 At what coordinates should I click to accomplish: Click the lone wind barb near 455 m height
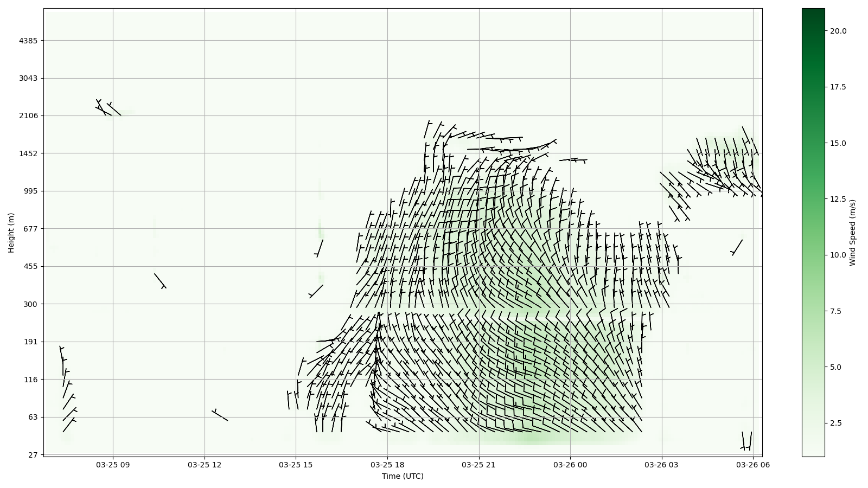(160, 281)
